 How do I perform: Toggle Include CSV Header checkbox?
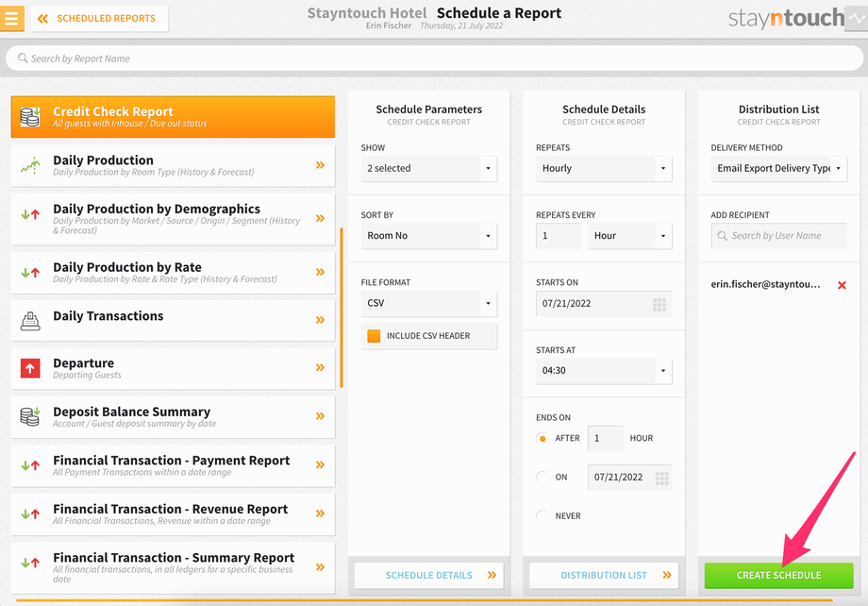374,336
